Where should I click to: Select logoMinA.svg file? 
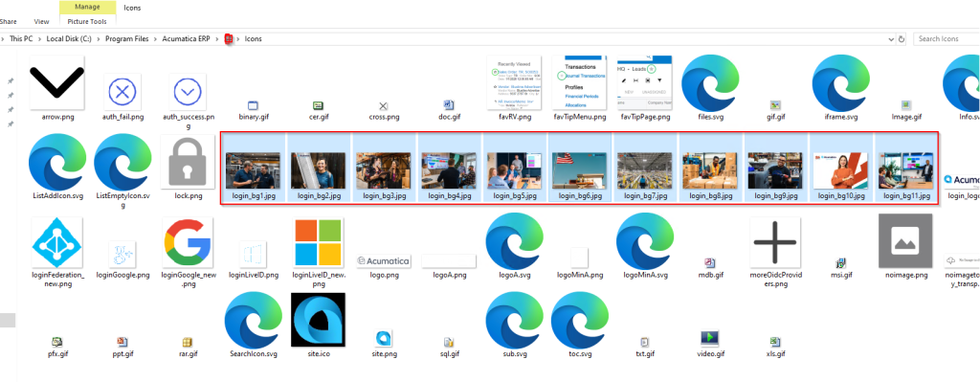pyautogui.click(x=645, y=242)
